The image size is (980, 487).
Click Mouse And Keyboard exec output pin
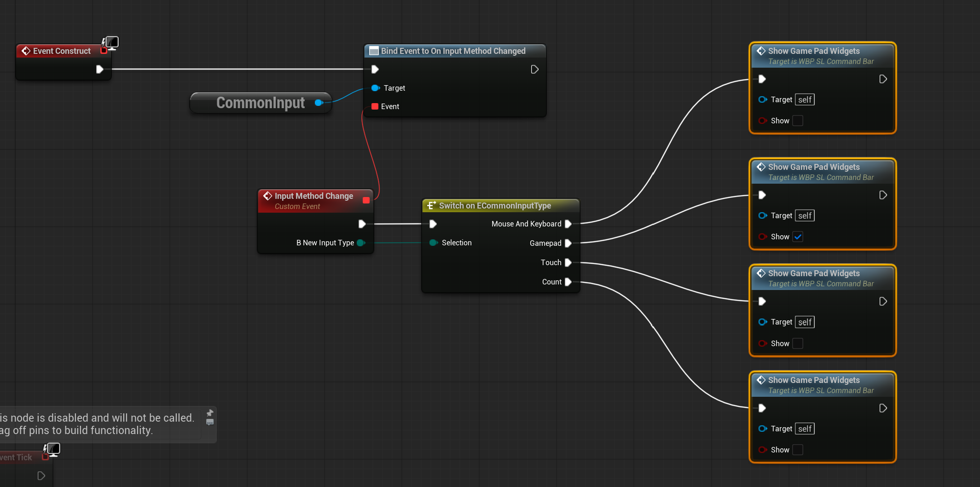(568, 224)
